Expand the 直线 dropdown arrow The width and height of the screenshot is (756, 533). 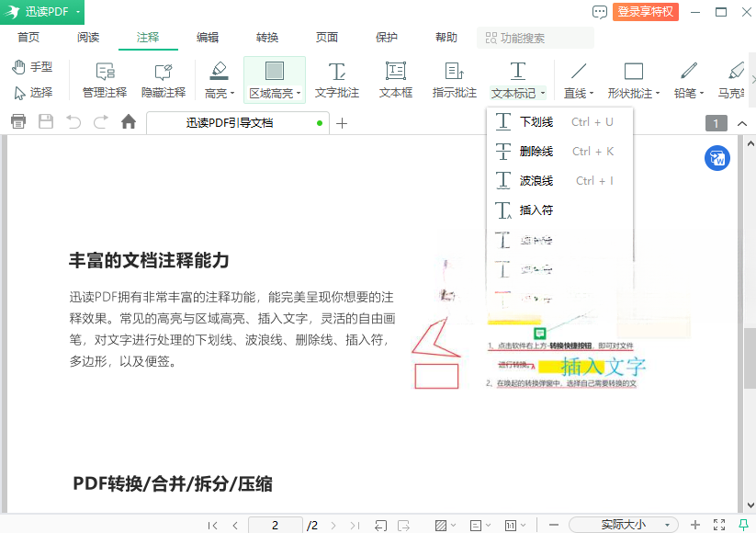click(591, 93)
